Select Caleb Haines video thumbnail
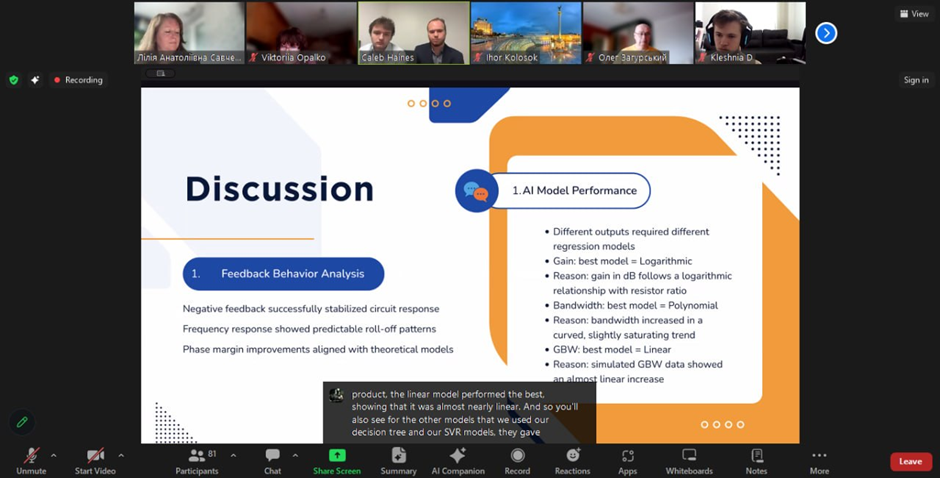This screenshot has height=478, width=940. 413,33
